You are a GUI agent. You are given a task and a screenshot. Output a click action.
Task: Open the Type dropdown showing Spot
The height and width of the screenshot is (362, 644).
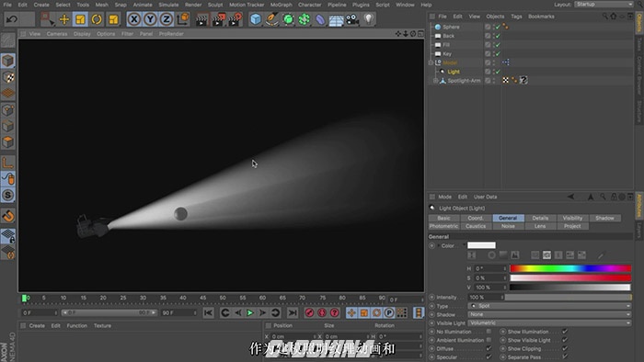tap(549, 306)
